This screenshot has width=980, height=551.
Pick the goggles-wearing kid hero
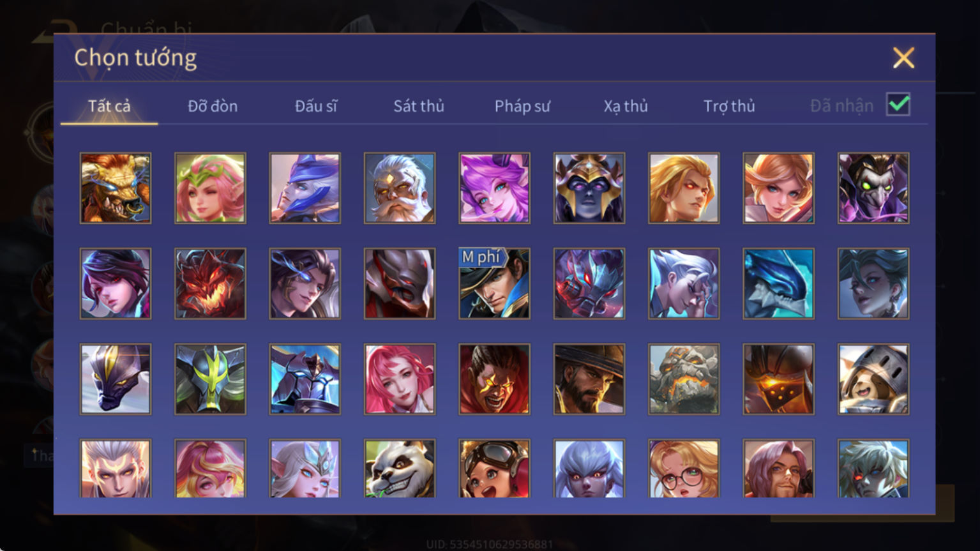494,469
